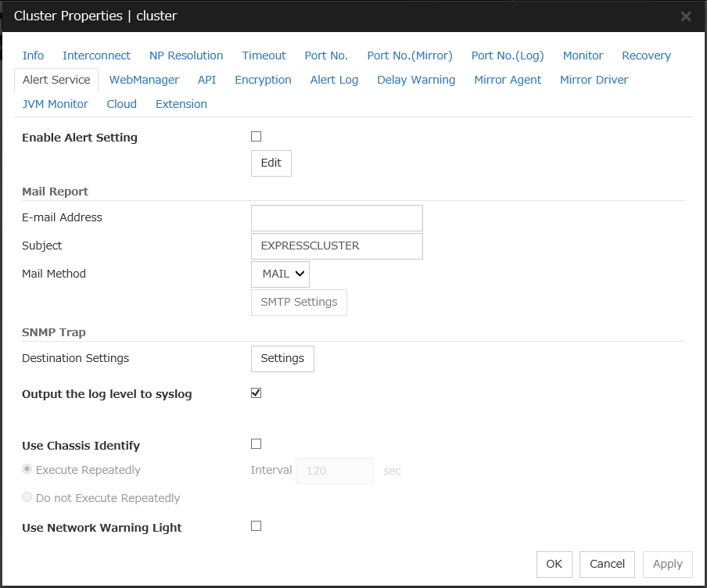View the Port No.(Mirror) tab
Image resolution: width=707 pixels, height=588 pixels.
tap(410, 56)
